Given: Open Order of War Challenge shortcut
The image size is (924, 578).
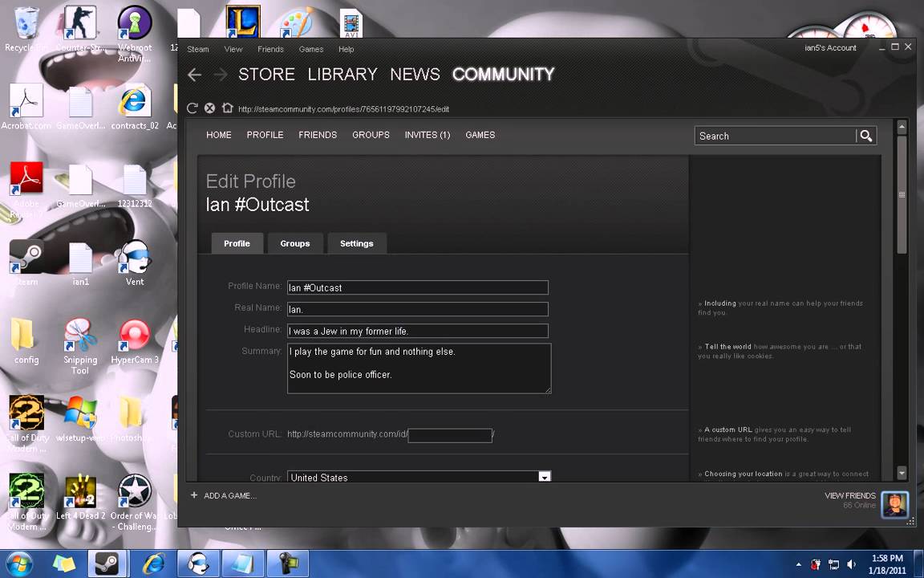Looking at the screenshot, I should pyautogui.click(x=135, y=502).
